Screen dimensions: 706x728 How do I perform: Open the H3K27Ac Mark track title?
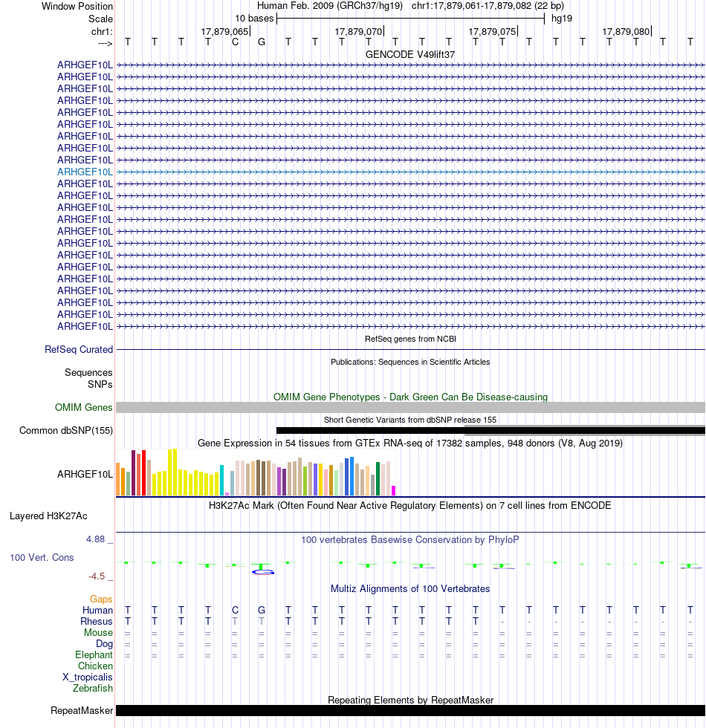click(x=410, y=506)
